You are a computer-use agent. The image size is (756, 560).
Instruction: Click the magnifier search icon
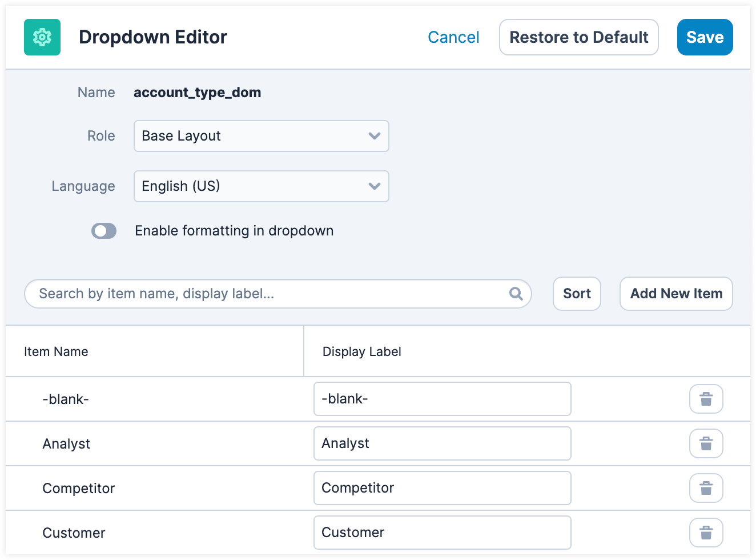[516, 294]
